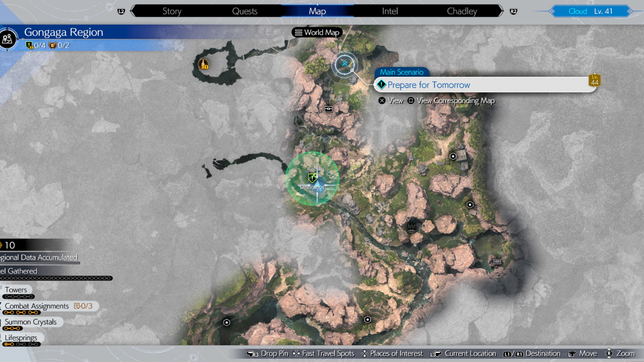
Task: Open the World Map list
Action: pos(317,32)
